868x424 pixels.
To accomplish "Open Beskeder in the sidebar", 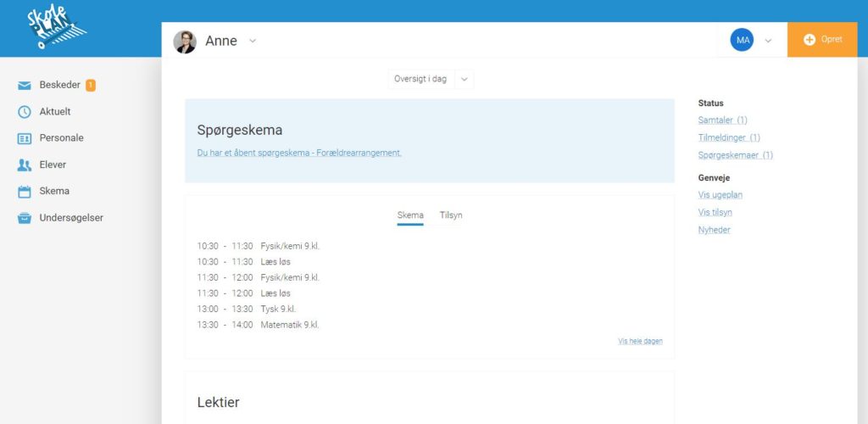I will coord(60,86).
